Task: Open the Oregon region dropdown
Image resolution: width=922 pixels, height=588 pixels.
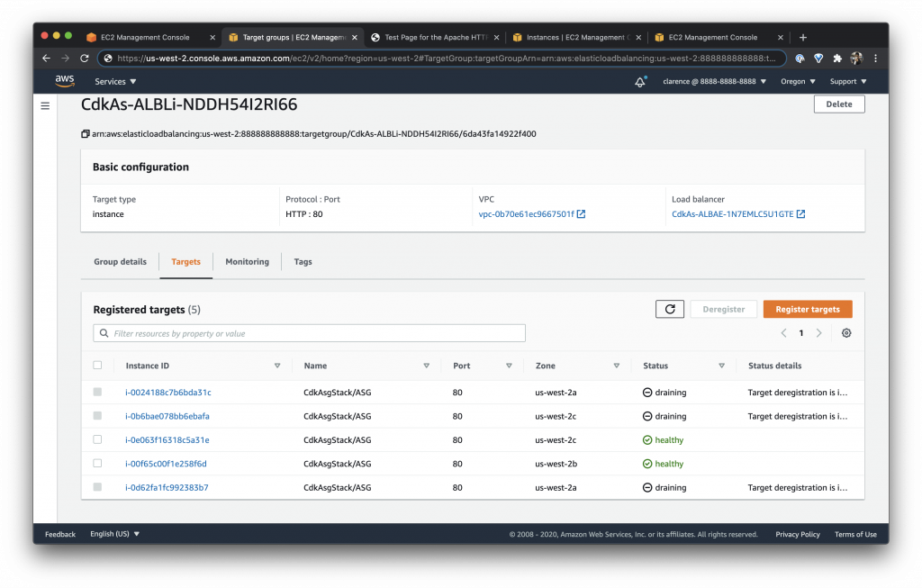Action: pyautogui.click(x=798, y=82)
